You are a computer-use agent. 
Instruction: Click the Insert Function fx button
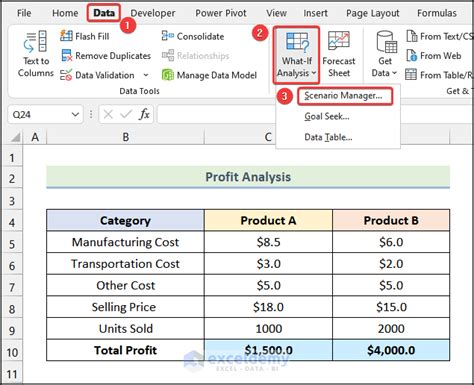click(144, 115)
